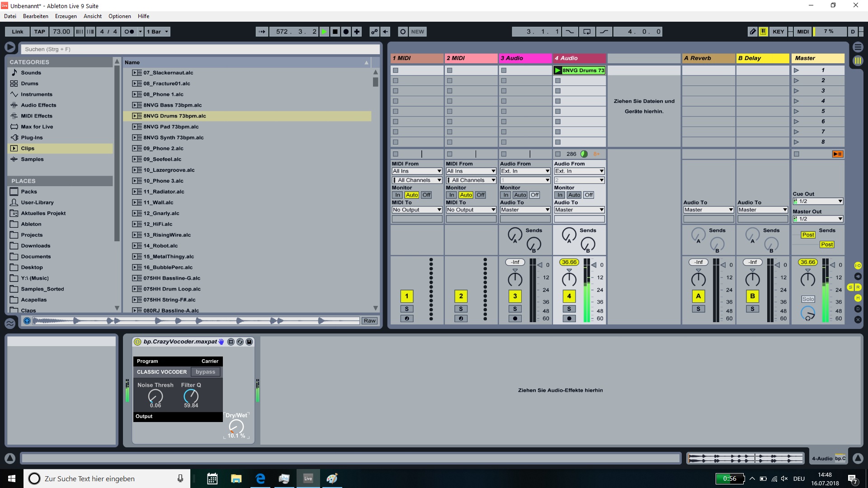
Task: Toggle the metronome icon
Action: [x=129, y=32]
